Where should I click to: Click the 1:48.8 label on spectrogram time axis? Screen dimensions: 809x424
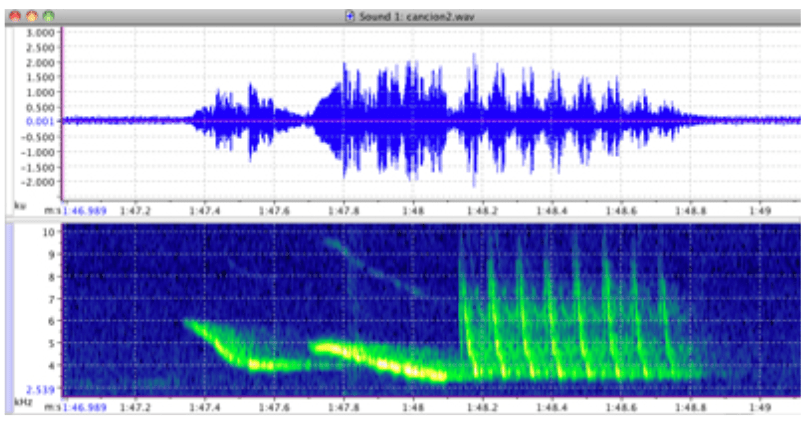click(690, 409)
